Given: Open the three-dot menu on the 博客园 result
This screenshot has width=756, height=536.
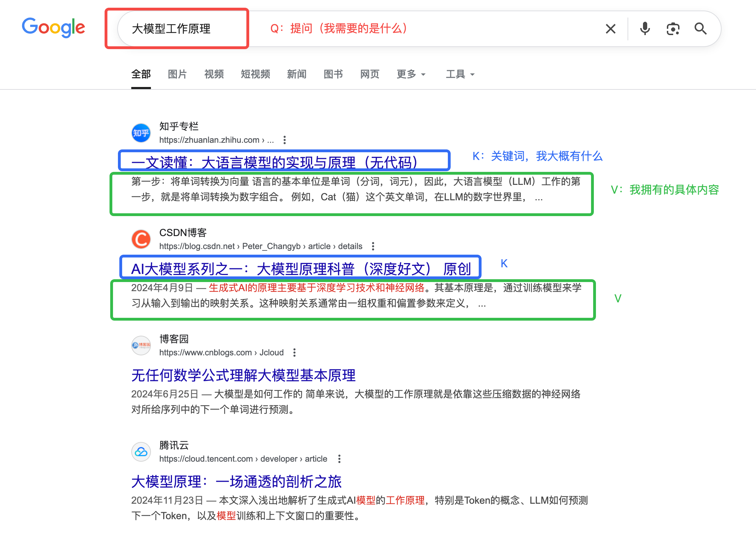Looking at the screenshot, I should click(294, 352).
